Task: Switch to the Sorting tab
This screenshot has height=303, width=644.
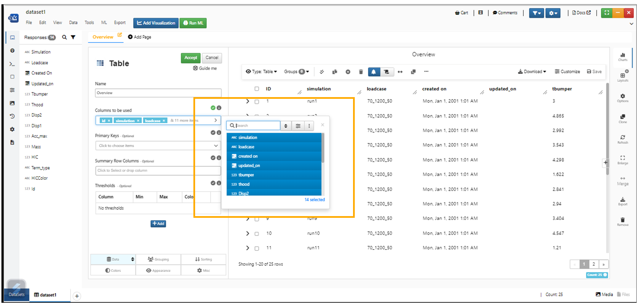Action: tap(204, 259)
